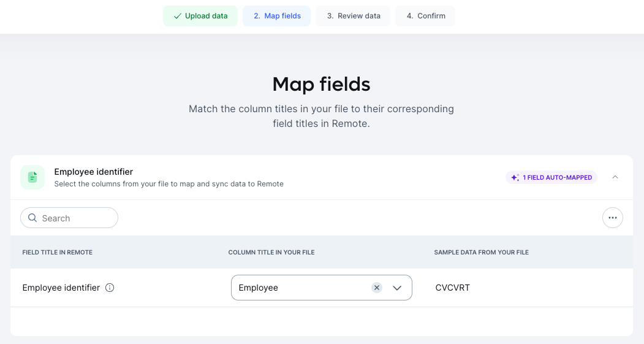The image size is (644, 344).
Task: Click the green document icon beside Employee identifier
Action: [x=32, y=177]
